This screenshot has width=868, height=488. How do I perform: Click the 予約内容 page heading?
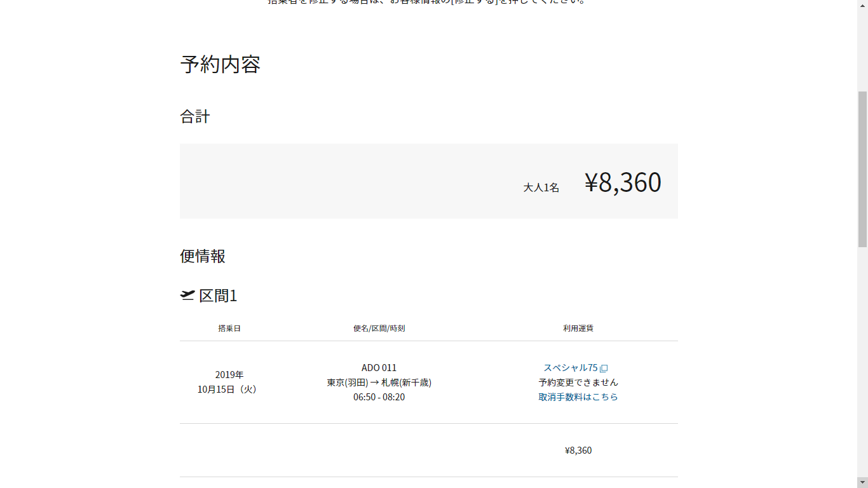pyautogui.click(x=220, y=64)
